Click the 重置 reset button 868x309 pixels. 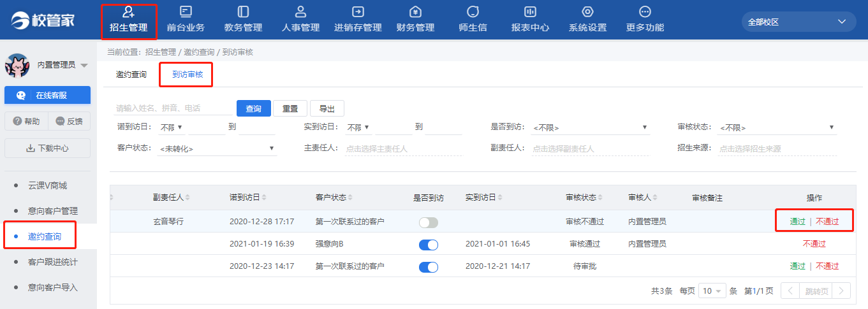[x=290, y=108]
